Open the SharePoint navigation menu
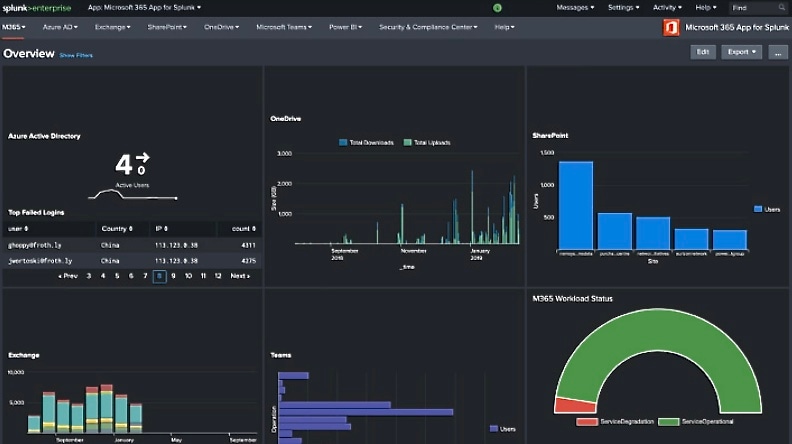Image resolution: width=792 pixels, height=444 pixels. [167, 27]
